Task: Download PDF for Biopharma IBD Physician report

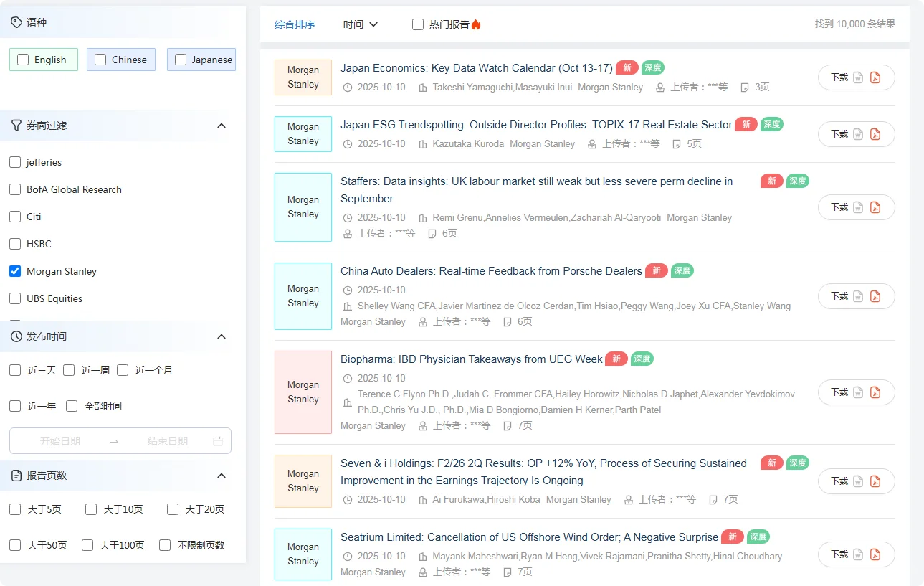Action: [x=875, y=392]
